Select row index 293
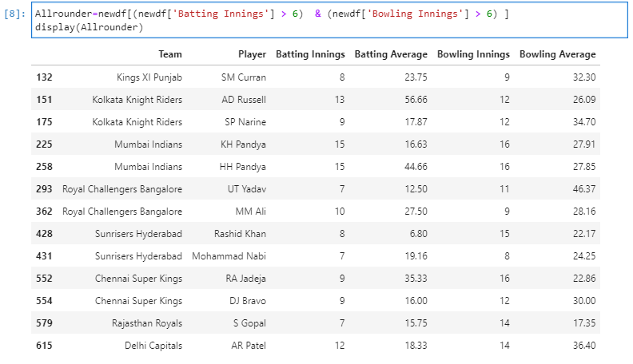Image resolution: width=633 pixels, height=364 pixels. 44,189
